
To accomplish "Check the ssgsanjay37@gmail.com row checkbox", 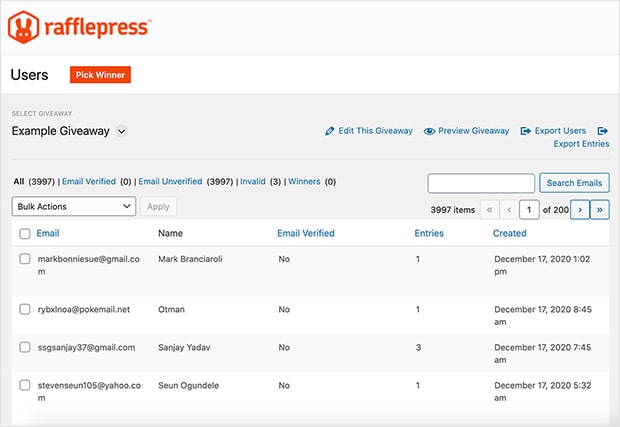I will click(x=25, y=347).
